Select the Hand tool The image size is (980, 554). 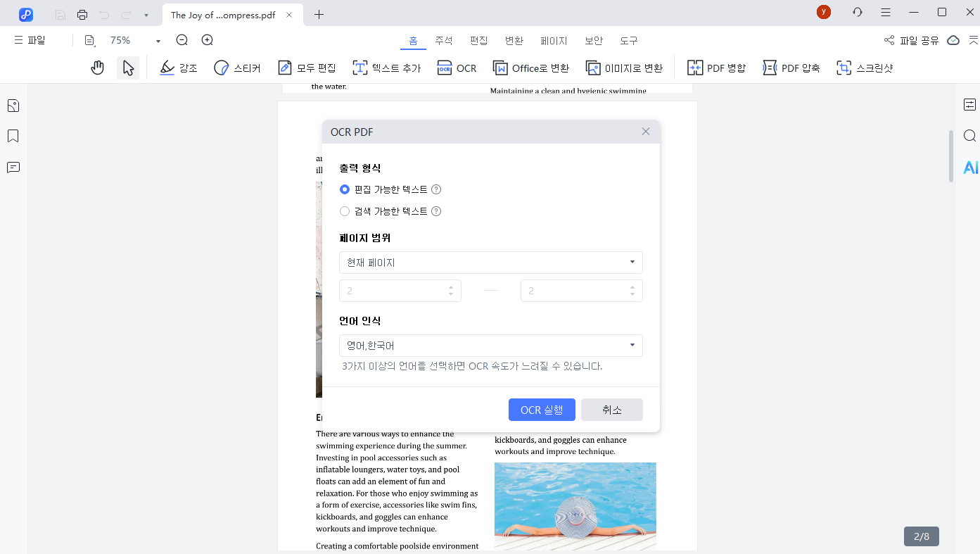(97, 67)
